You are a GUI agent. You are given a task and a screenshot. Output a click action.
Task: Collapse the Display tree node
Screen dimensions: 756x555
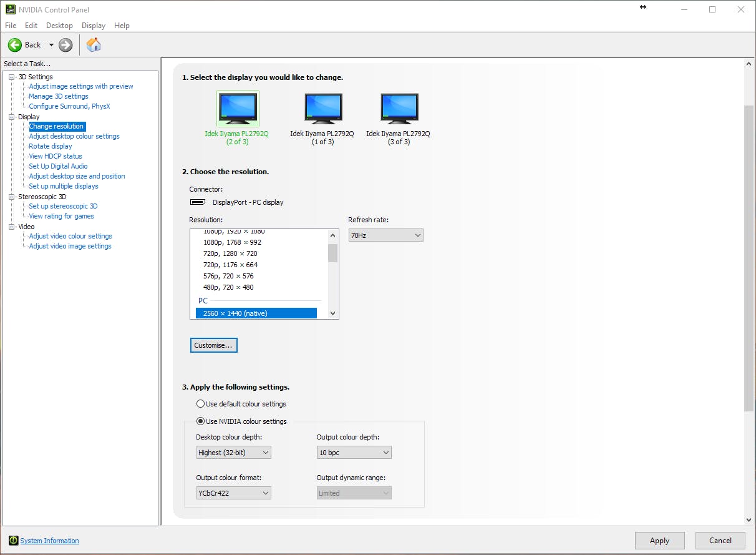point(11,117)
